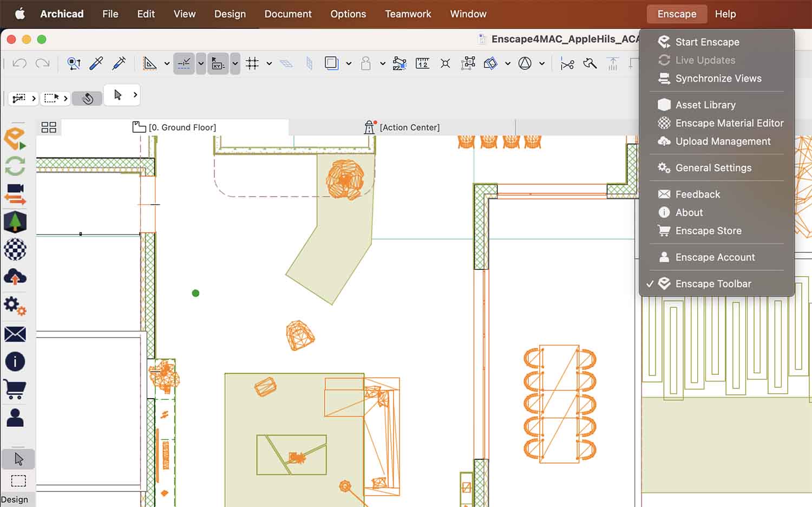
Task: Open the Teamwork menu
Action: point(408,14)
